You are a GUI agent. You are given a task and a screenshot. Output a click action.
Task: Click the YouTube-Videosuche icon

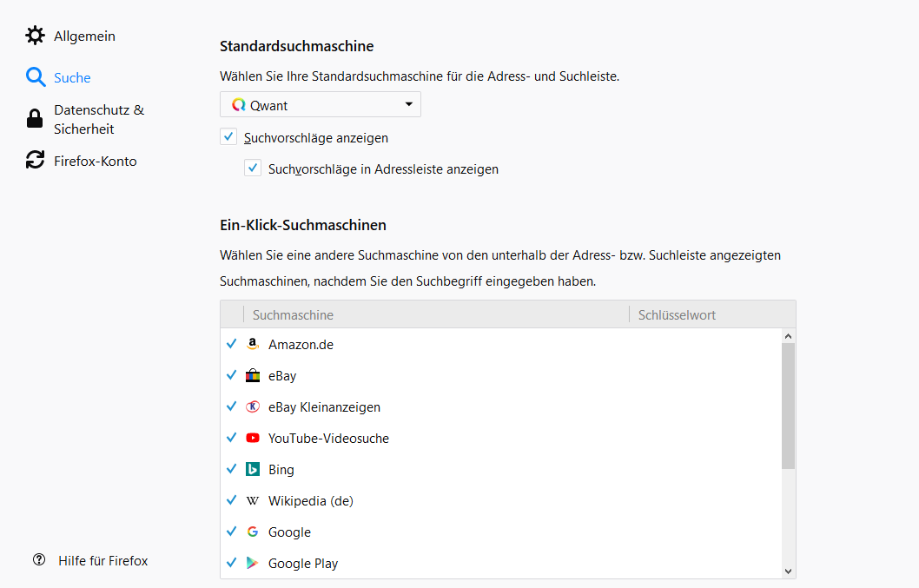253,438
